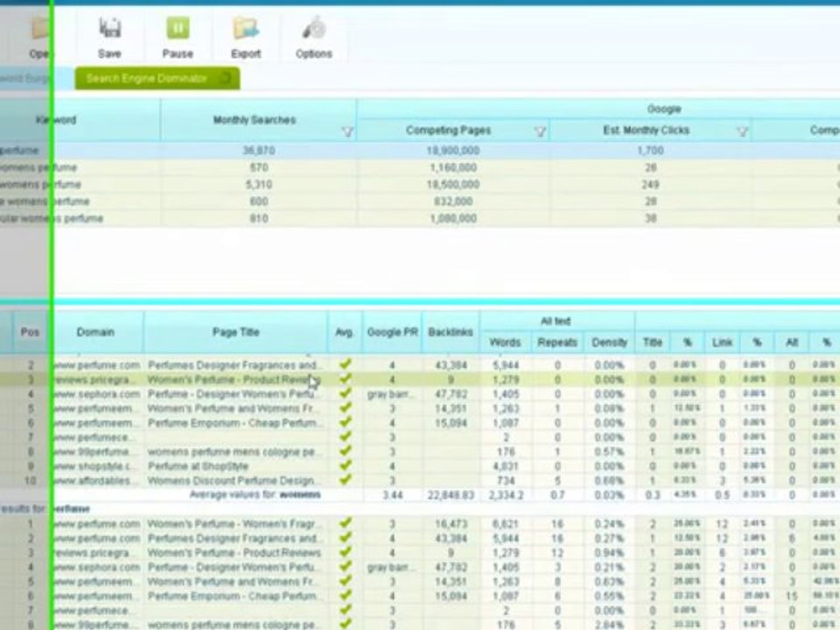Viewport: 840px width, 630px height.
Task: Select the competing pages value 832,000
Action: [x=453, y=201]
